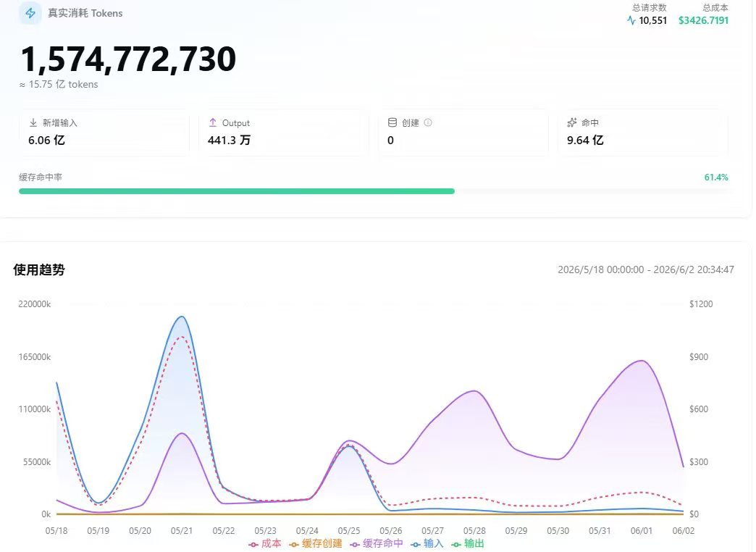The width and height of the screenshot is (756, 552).
Task: Select the 06/01 date on chart axis
Action: click(x=642, y=531)
